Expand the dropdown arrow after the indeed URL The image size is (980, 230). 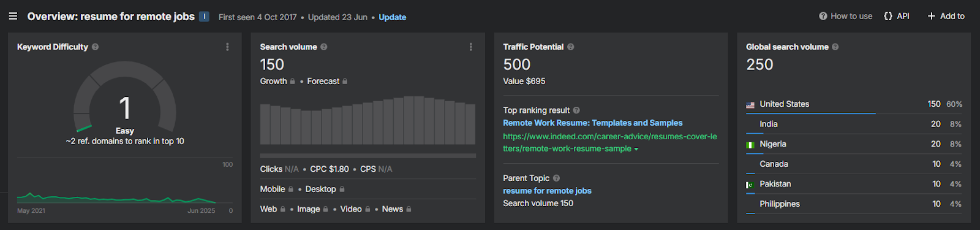[636, 149]
